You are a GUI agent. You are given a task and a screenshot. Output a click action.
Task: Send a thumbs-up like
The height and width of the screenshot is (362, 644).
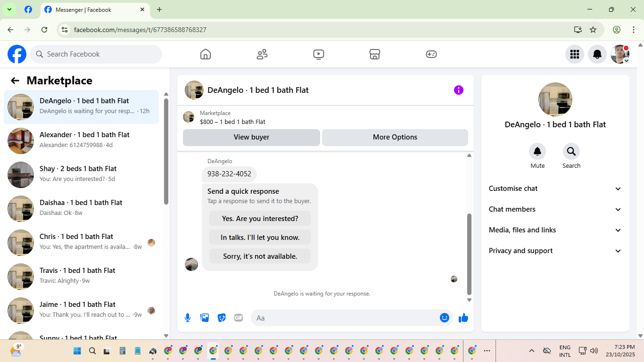pyautogui.click(x=463, y=318)
